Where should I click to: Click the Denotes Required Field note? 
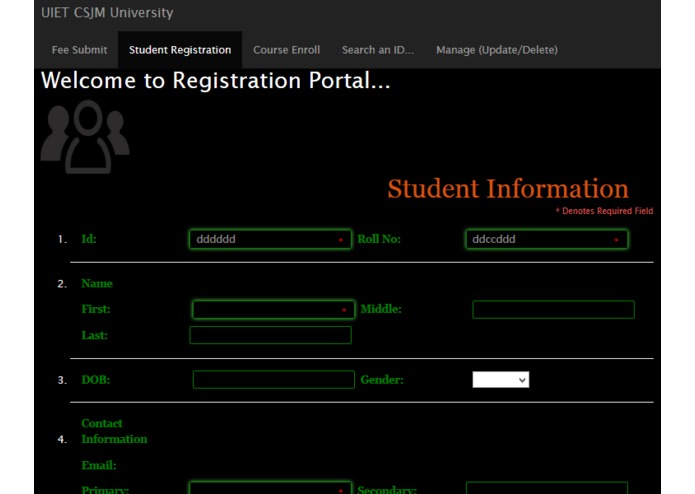[604, 211]
